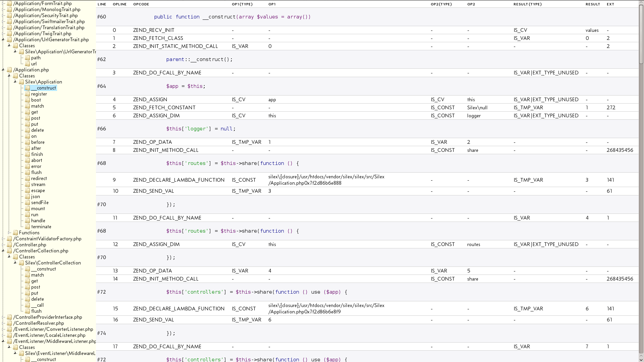The height and width of the screenshot is (362, 644).
Task: Select /EventListener/LocaleListener.php file
Action: (49, 336)
